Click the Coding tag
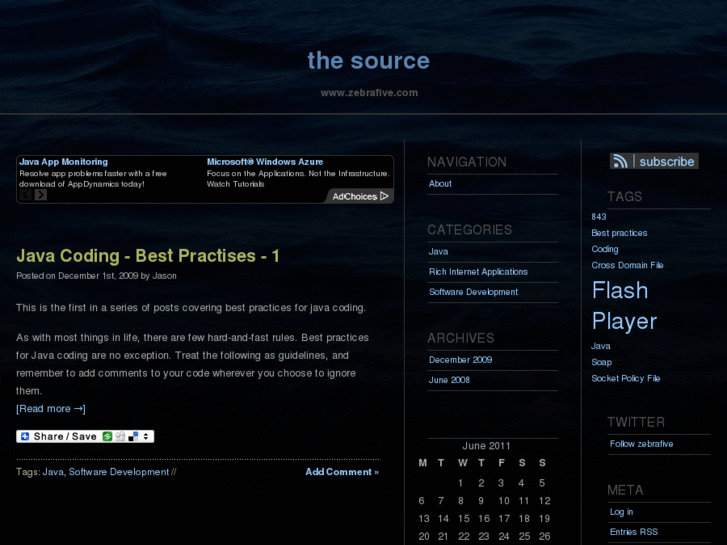Image resolution: width=727 pixels, height=545 pixels. click(x=605, y=249)
